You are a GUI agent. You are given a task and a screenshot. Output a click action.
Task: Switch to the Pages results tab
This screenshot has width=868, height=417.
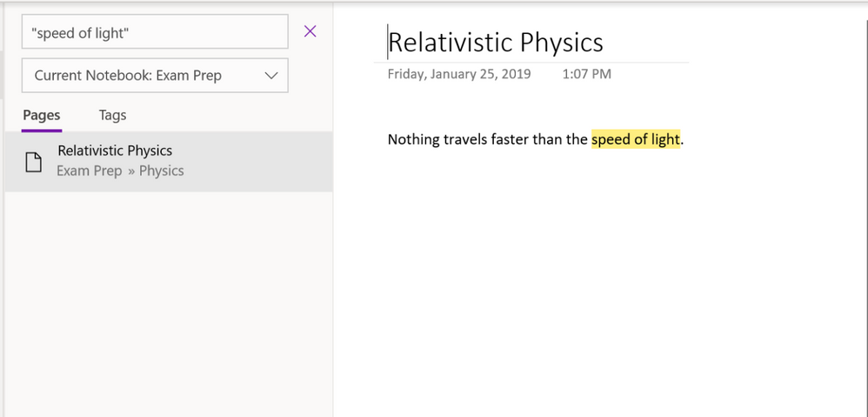coord(41,115)
